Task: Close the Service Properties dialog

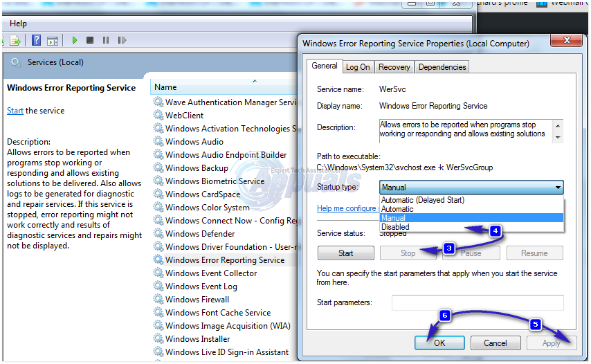Action: coord(567,40)
